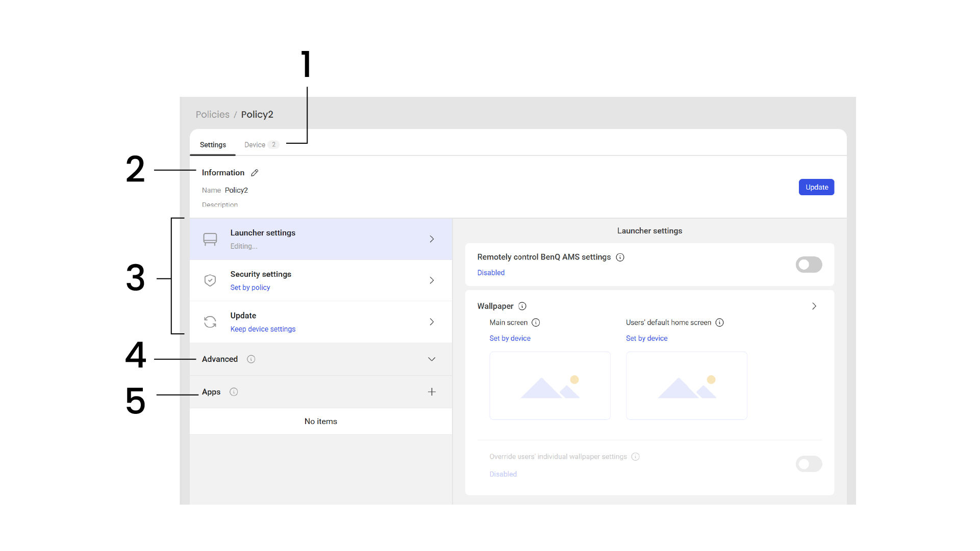Click the Security settings shield icon
This screenshot has height=551, width=980.
210,280
